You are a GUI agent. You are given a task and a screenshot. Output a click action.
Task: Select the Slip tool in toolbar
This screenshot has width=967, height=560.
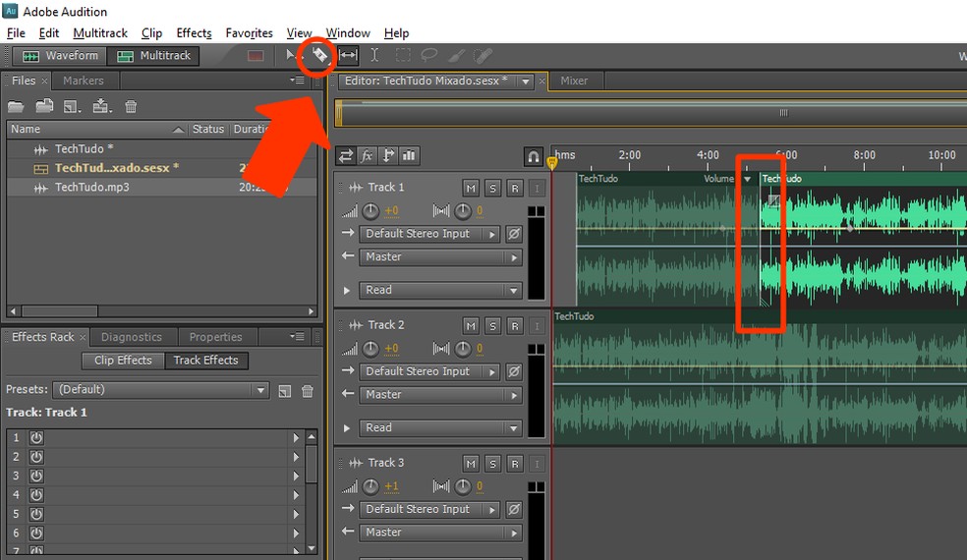click(x=348, y=55)
